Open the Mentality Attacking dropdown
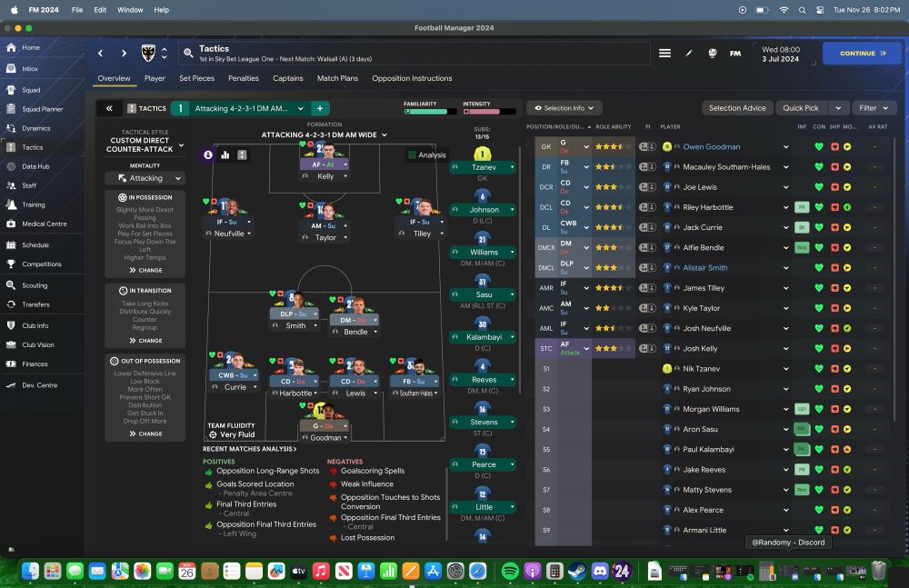 145,178
